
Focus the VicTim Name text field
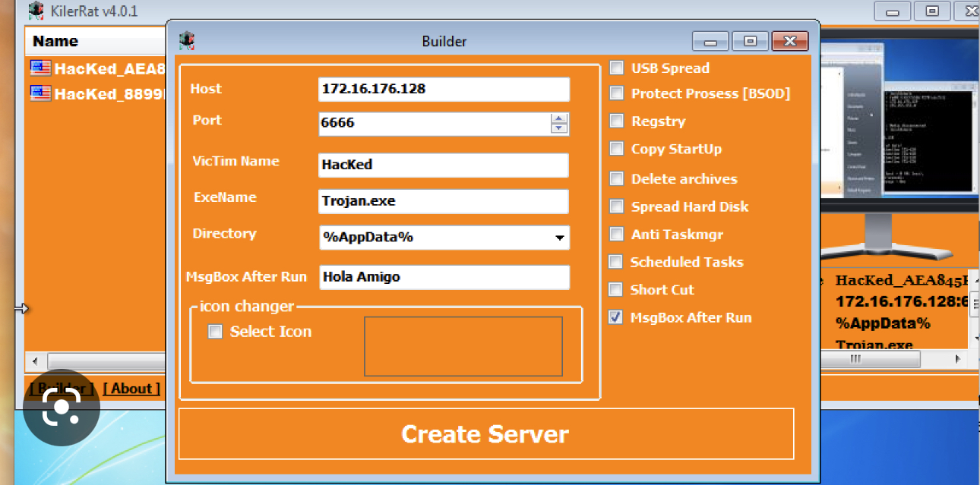[444, 165]
